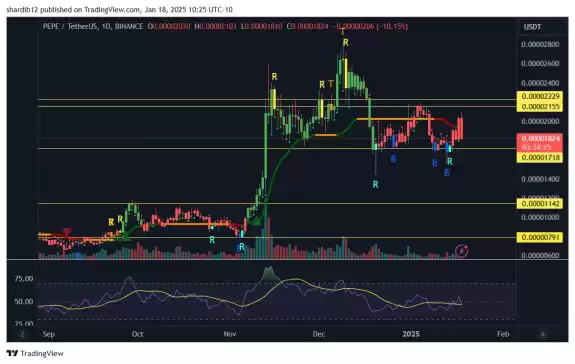Click the 0.00000791 yellow price label
The image size is (575, 364).
pyautogui.click(x=540, y=238)
